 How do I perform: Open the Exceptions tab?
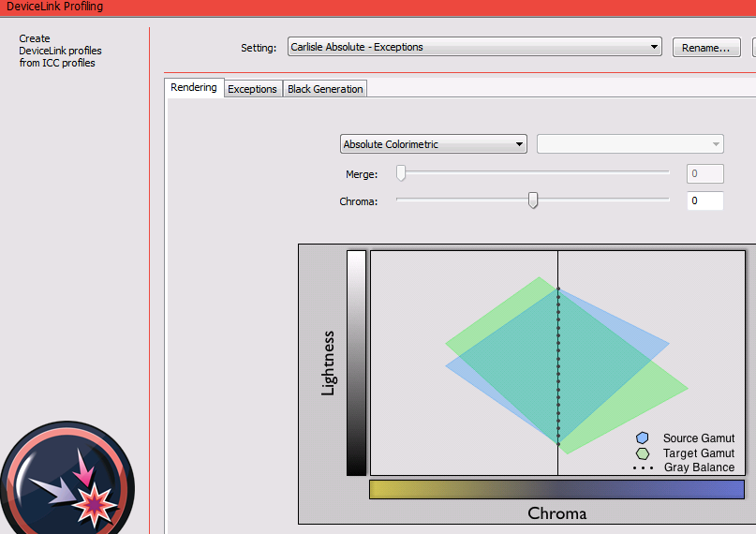(x=253, y=89)
